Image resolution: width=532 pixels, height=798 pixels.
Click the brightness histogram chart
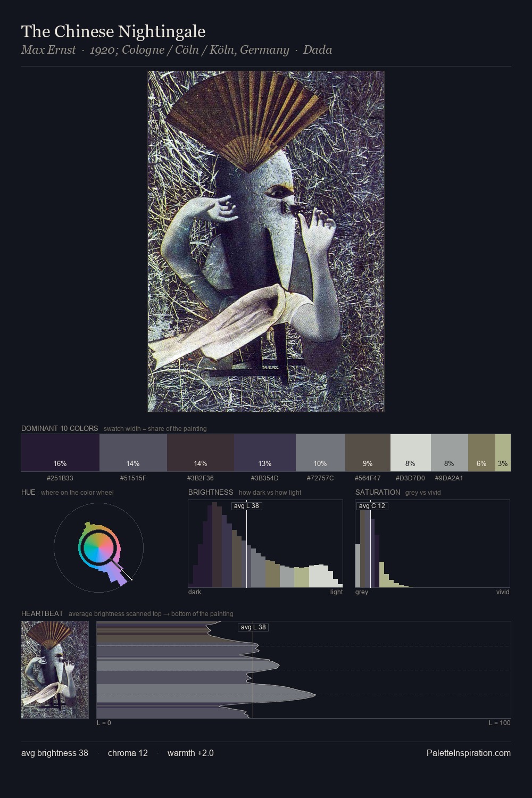point(265,544)
